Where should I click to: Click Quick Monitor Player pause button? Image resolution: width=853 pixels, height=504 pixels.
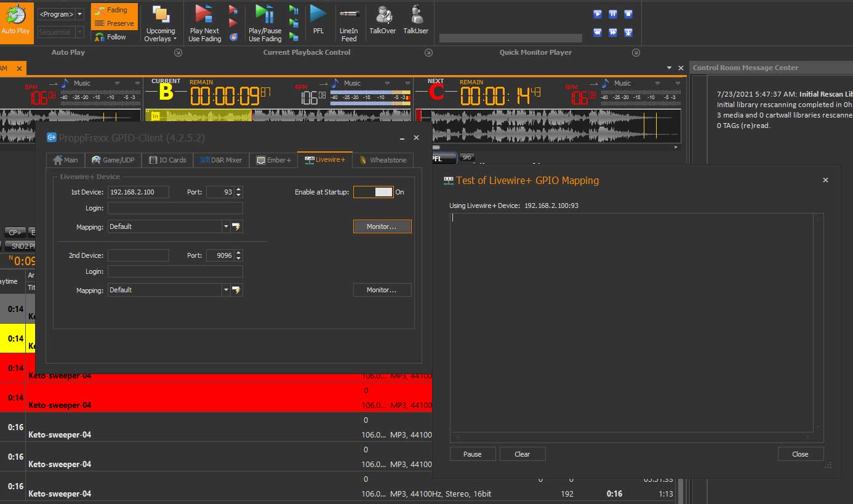point(613,14)
